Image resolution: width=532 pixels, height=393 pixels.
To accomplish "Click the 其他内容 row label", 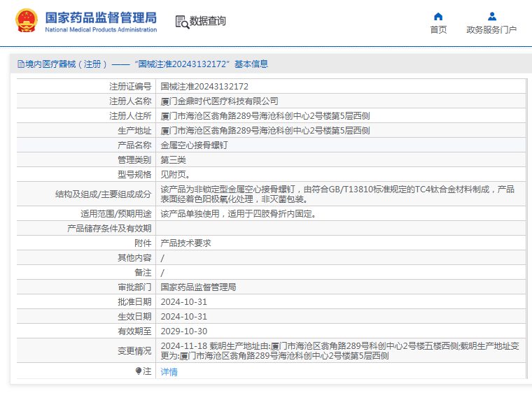I will tap(134, 258).
